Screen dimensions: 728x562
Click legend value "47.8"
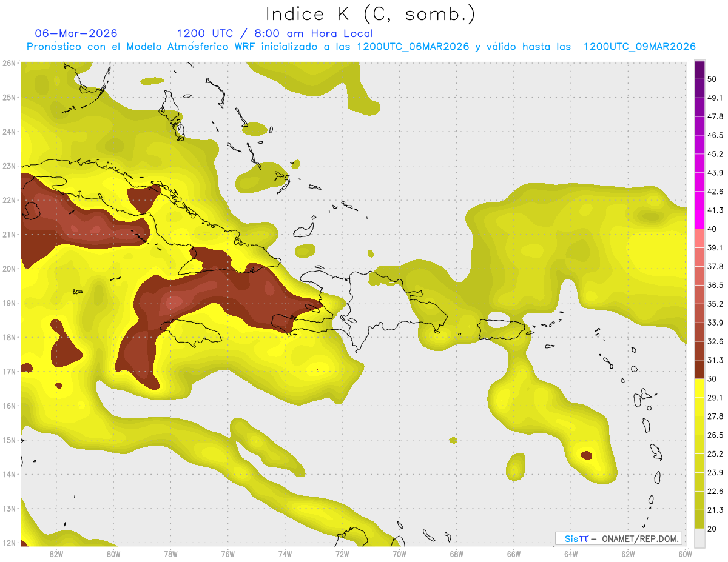click(x=715, y=116)
